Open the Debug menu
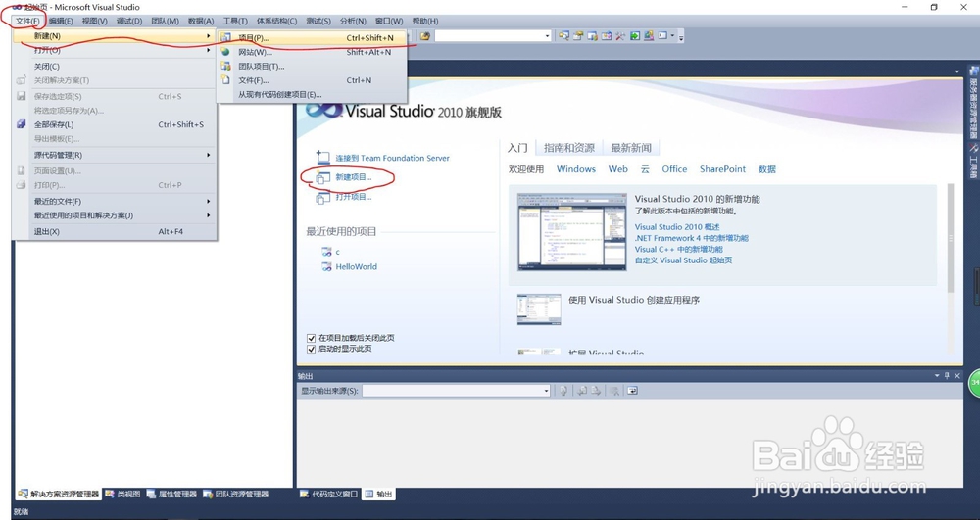This screenshot has height=520, width=980. tap(129, 21)
